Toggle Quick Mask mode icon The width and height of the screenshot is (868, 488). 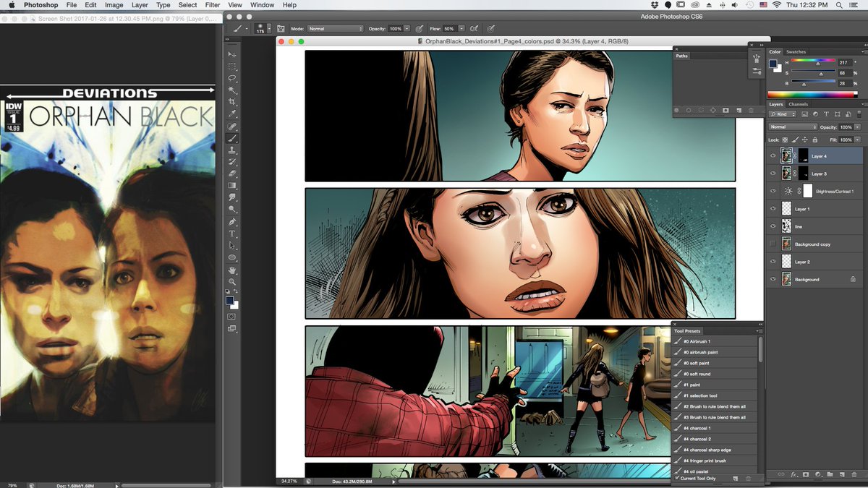pos(232,317)
